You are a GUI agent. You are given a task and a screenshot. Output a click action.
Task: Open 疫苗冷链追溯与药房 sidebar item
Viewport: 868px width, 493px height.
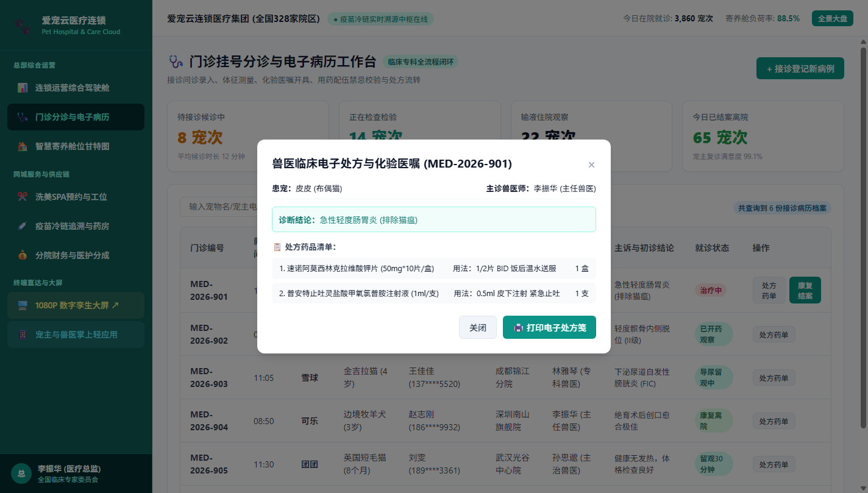76,226
